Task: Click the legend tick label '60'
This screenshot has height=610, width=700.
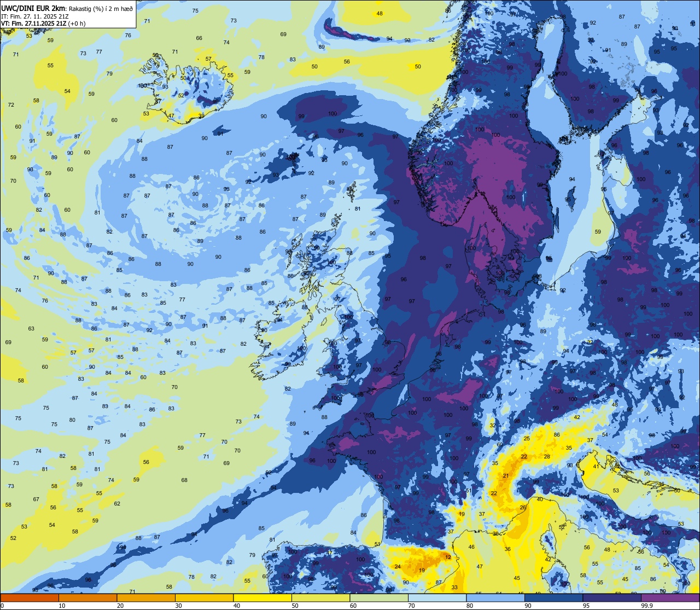Action: point(353,606)
